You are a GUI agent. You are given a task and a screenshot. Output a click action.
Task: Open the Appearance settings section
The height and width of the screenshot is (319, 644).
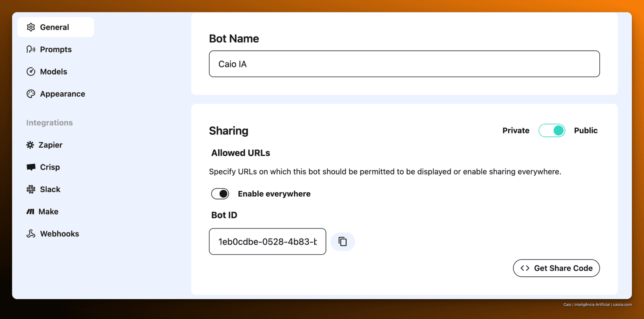[x=56, y=94]
